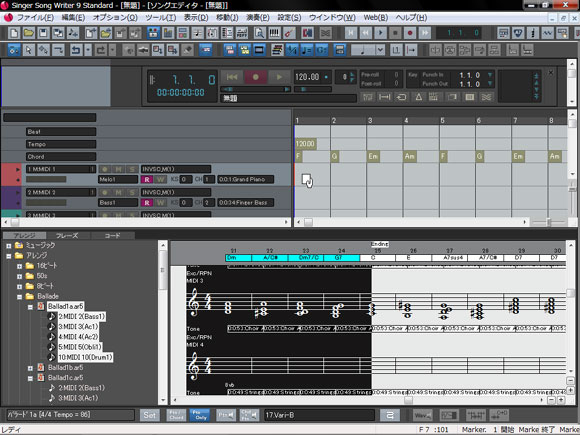The width and height of the screenshot is (580, 435).
Task: Toggle W write button on MIDI 1 track
Action: tap(161, 179)
